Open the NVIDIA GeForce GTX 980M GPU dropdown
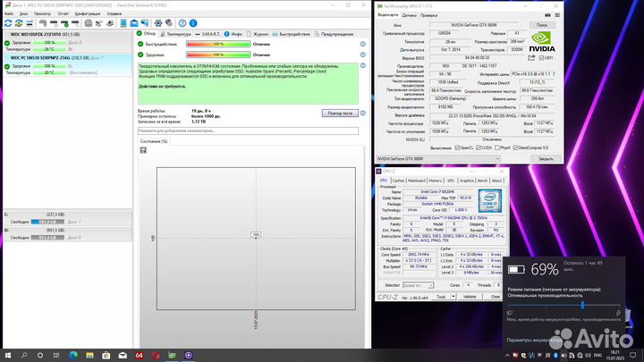Viewport: 644px width, 362px height. pyautogui.click(x=438, y=158)
